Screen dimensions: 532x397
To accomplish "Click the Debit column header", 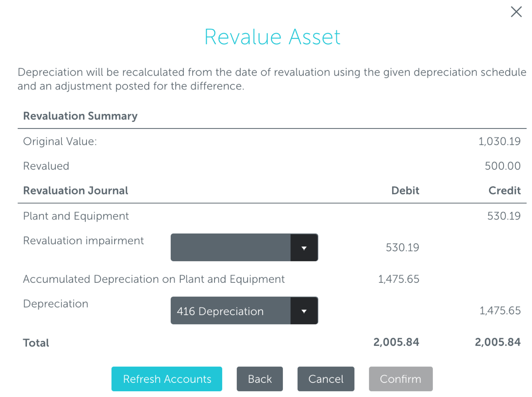I will click(x=405, y=190).
